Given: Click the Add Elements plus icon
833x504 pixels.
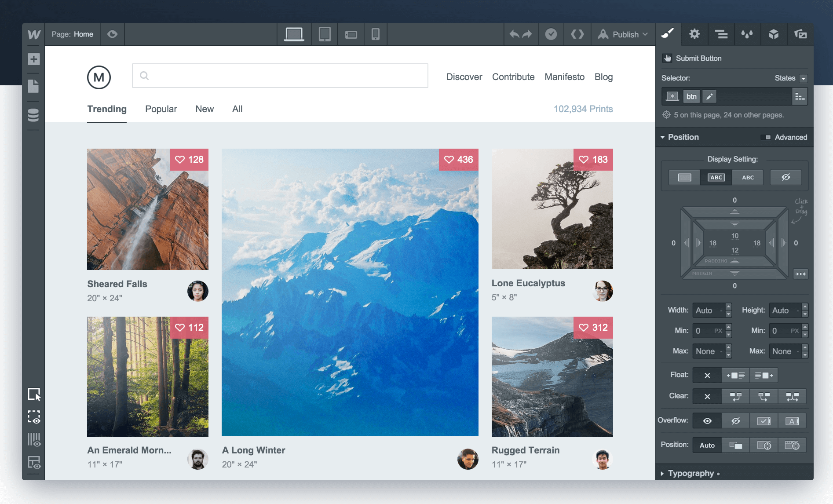Looking at the screenshot, I should pos(34,59).
